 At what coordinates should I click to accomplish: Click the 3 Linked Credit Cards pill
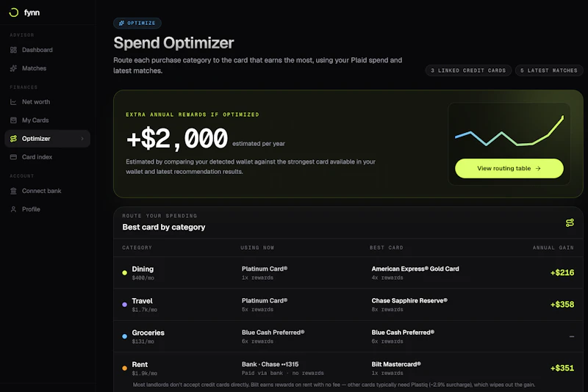[468, 70]
